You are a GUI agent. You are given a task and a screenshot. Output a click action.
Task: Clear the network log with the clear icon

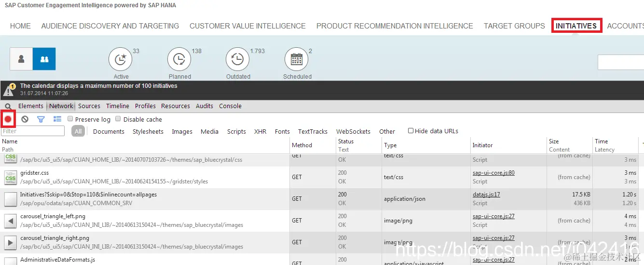pyautogui.click(x=25, y=119)
